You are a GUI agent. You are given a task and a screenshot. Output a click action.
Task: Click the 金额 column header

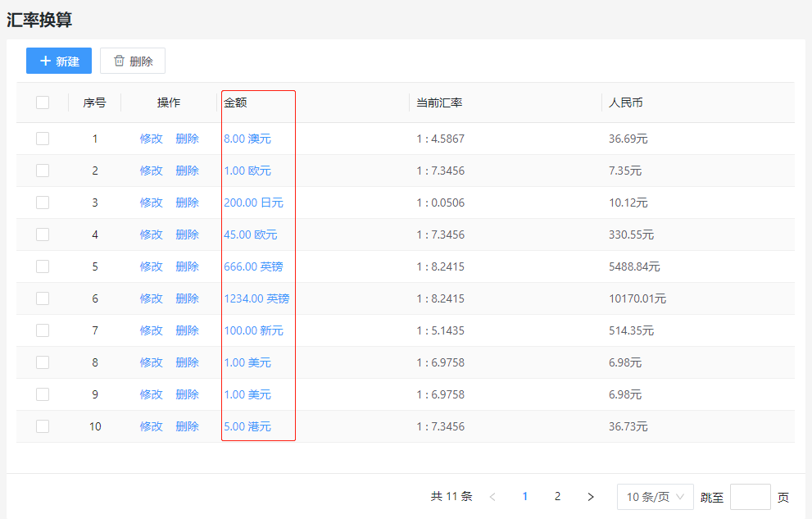236,102
